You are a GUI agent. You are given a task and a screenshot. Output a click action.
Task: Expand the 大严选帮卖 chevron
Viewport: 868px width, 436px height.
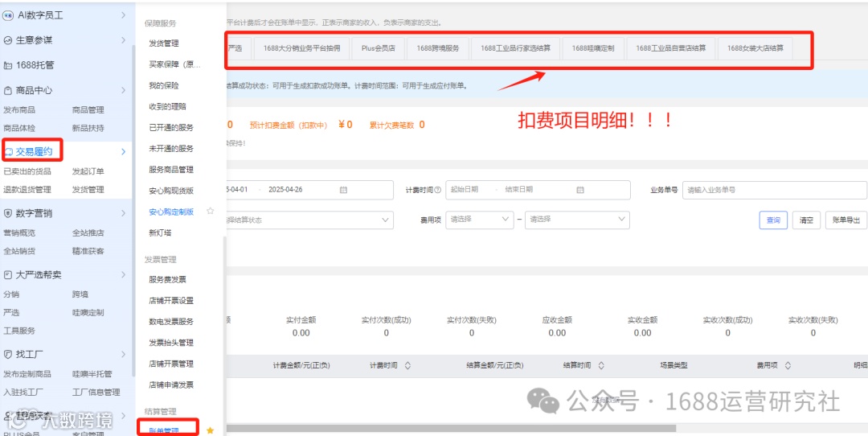123,275
